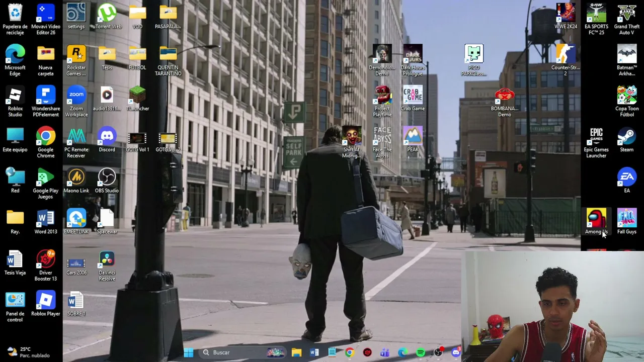644x362 pixels.
Task: Select the Spacewar file icon
Action: coord(107,222)
